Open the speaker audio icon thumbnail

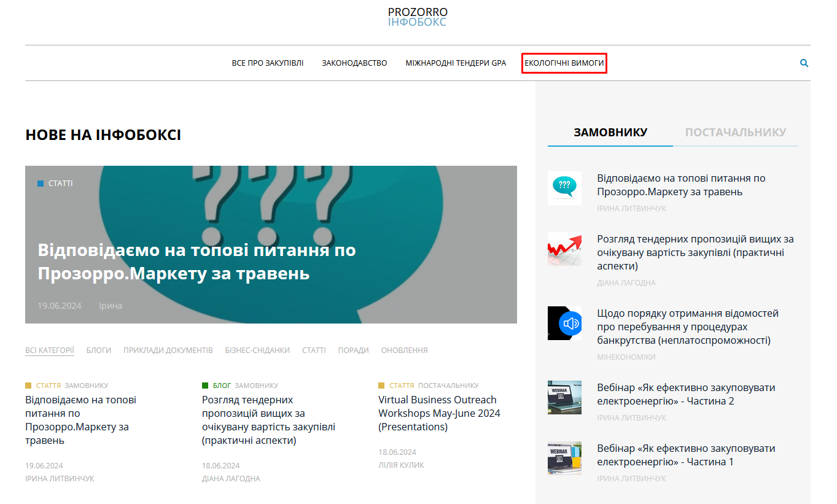(x=564, y=323)
